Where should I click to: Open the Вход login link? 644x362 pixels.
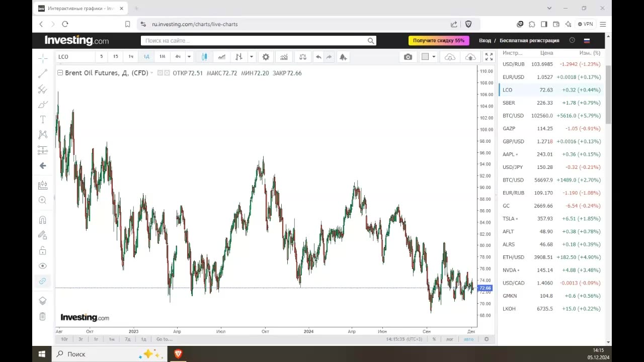coord(485,40)
